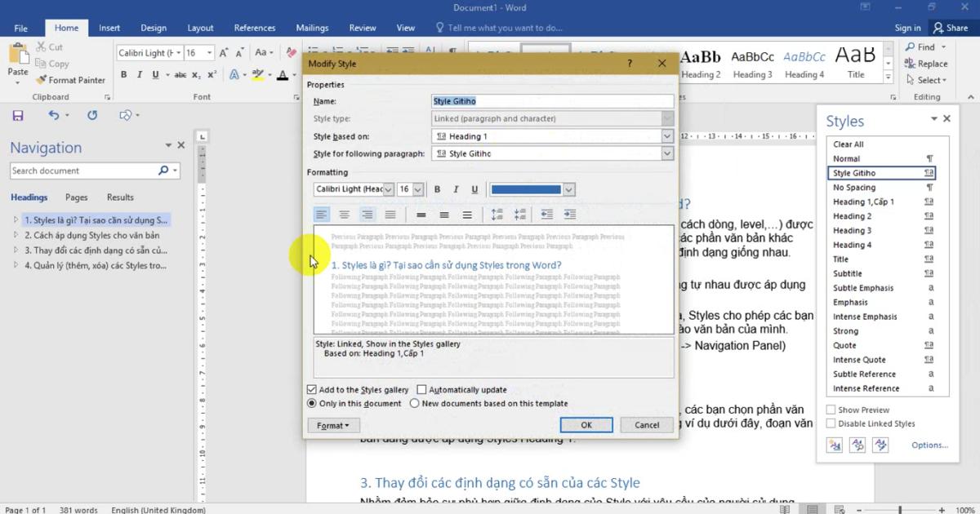Open the Style Inspector in Styles pane

(x=857, y=445)
